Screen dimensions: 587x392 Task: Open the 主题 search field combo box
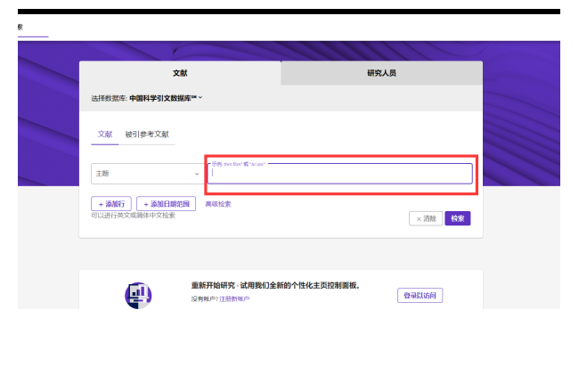(147, 174)
